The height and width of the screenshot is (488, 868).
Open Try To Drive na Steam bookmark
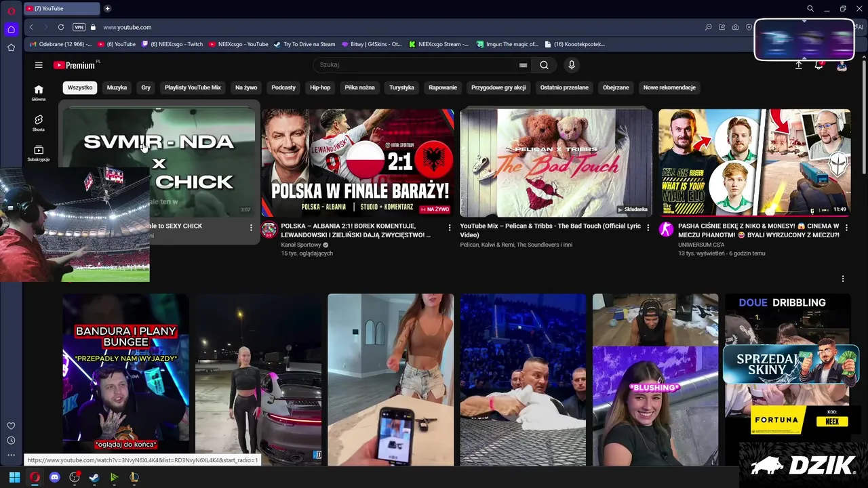tap(304, 44)
